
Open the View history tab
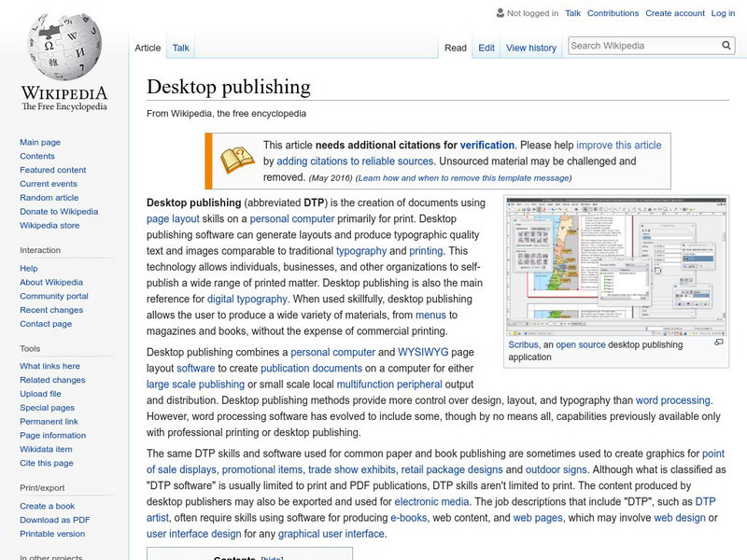[530, 48]
